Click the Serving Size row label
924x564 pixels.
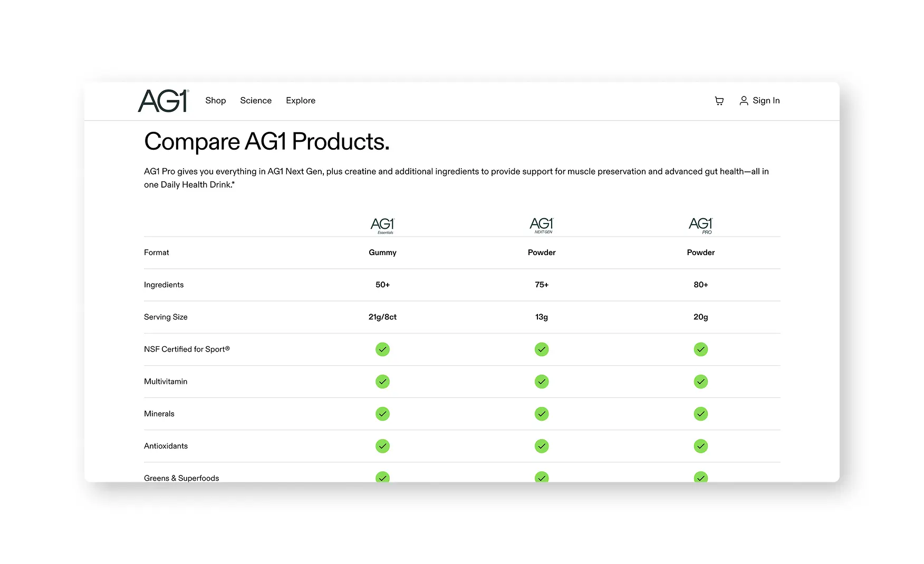166,317
